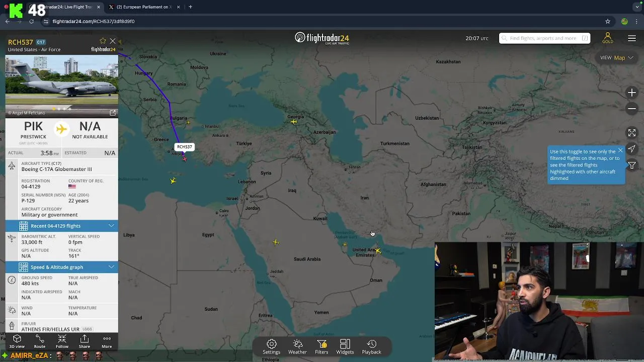The image size is (644, 362).
Task: Toggle filtered flights highlight funnel icon
Action: point(632,166)
